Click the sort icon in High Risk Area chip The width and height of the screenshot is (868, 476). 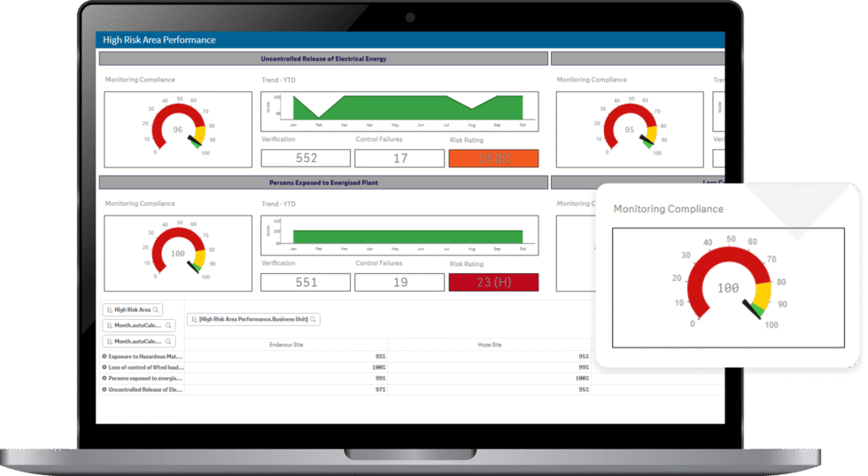[x=110, y=309]
